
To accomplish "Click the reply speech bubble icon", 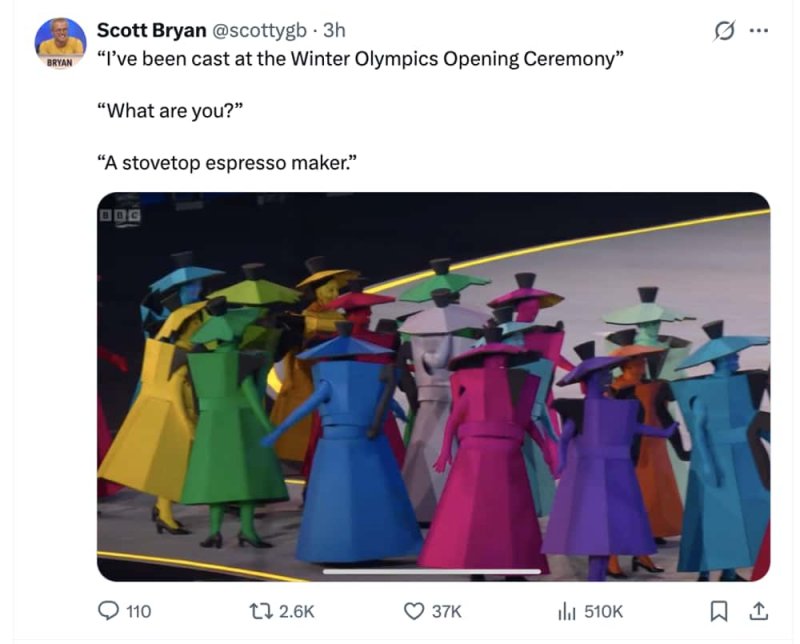I will [108, 610].
